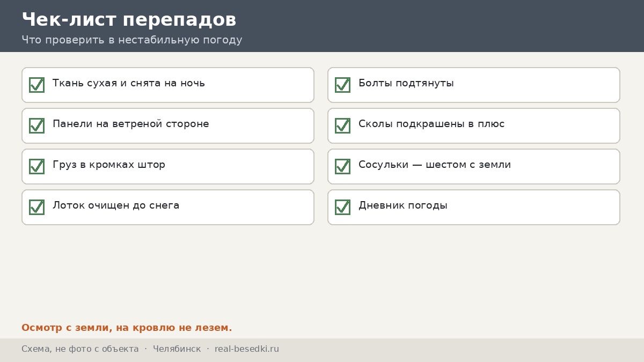
Task: Select the Дневник погоды text
Action: [x=403, y=206]
